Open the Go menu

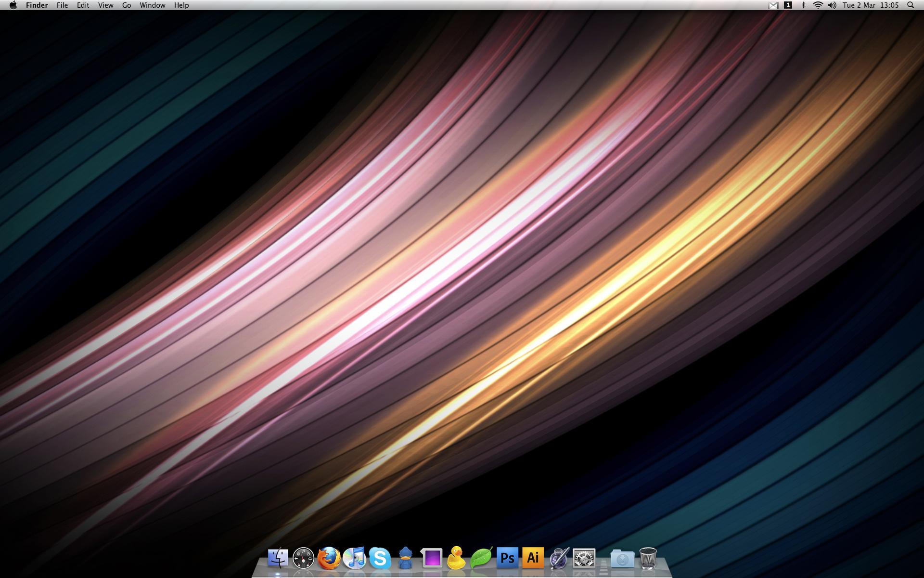coord(127,5)
